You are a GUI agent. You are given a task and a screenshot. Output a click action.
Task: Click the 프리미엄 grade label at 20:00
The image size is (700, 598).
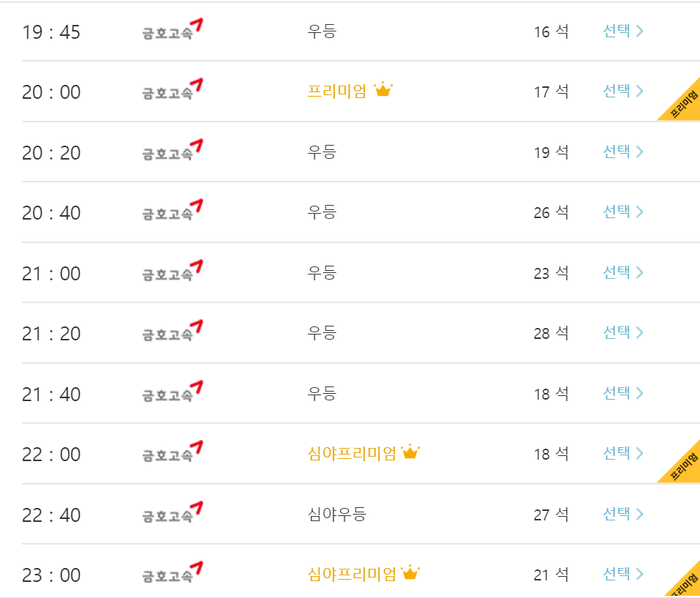click(337, 91)
